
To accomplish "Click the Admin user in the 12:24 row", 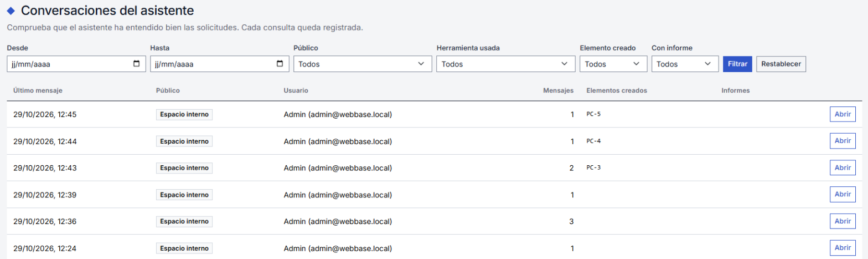I will coord(338,248).
